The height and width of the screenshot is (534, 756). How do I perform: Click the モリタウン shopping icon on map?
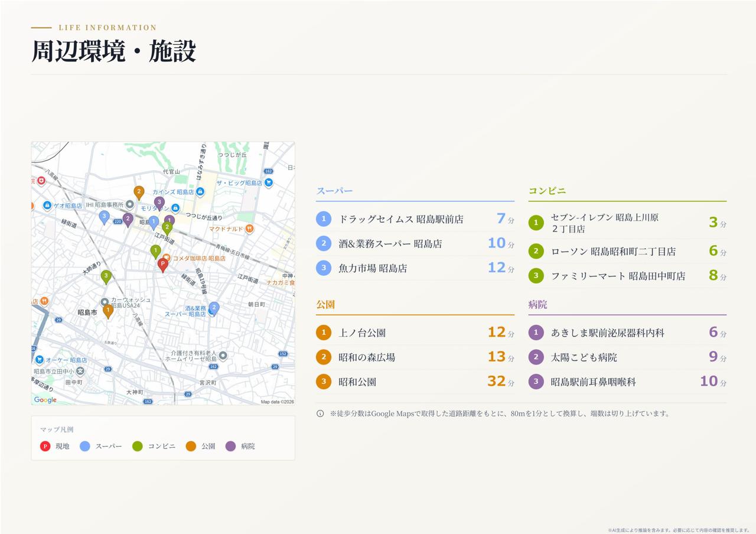pos(175,208)
